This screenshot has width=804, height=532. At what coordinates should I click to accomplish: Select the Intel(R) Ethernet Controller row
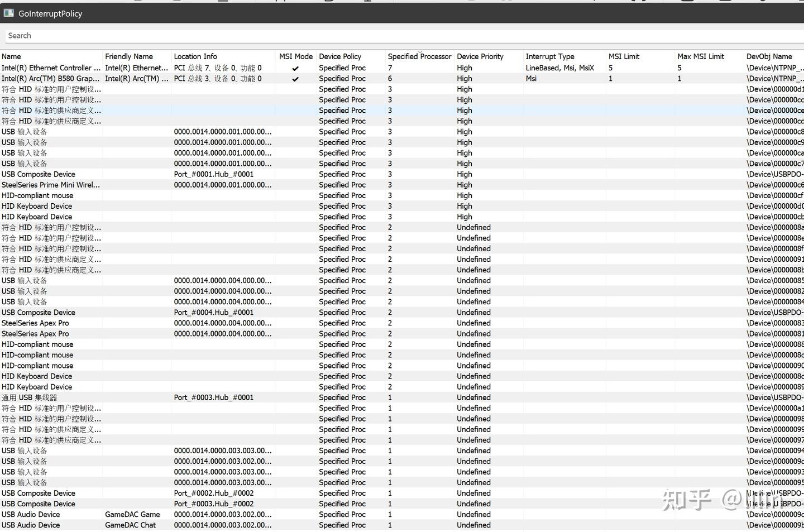coord(402,68)
